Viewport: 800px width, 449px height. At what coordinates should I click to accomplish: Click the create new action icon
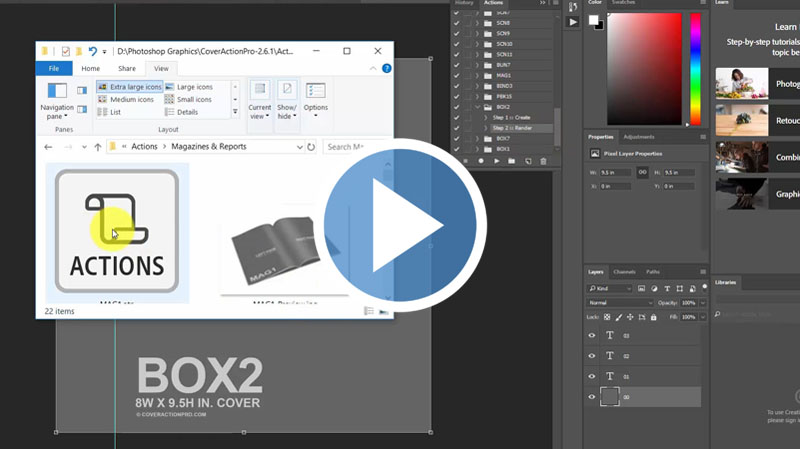(528, 161)
